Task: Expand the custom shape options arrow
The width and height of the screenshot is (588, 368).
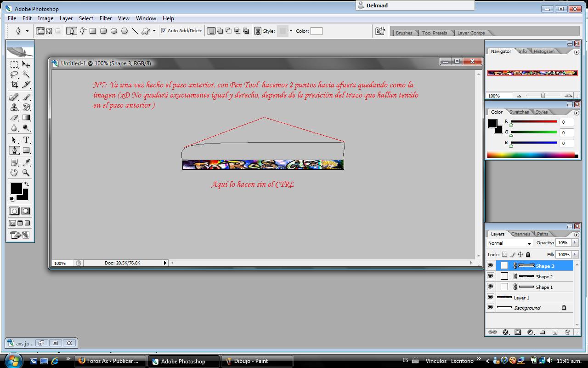Action: pos(154,31)
